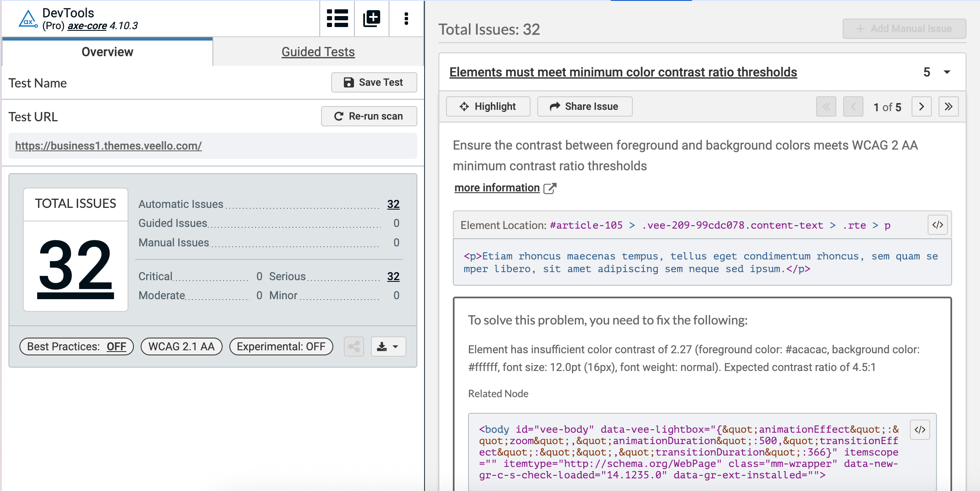Switch to Guided Tests tab
This screenshot has width=980, height=491.
point(318,52)
